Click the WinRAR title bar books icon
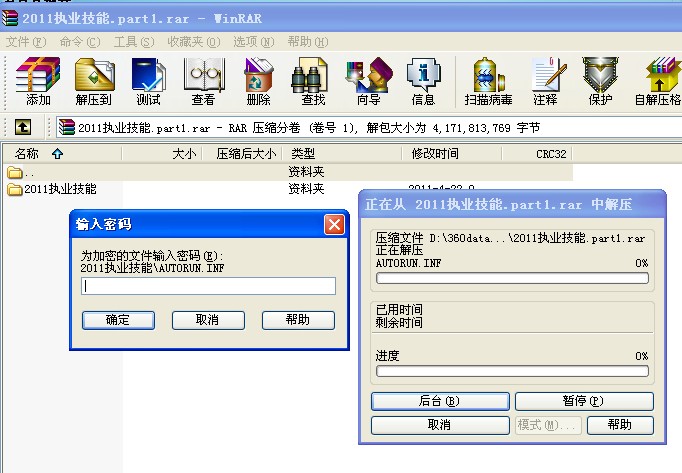Image resolution: width=682 pixels, height=473 pixels. (x=10, y=18)
